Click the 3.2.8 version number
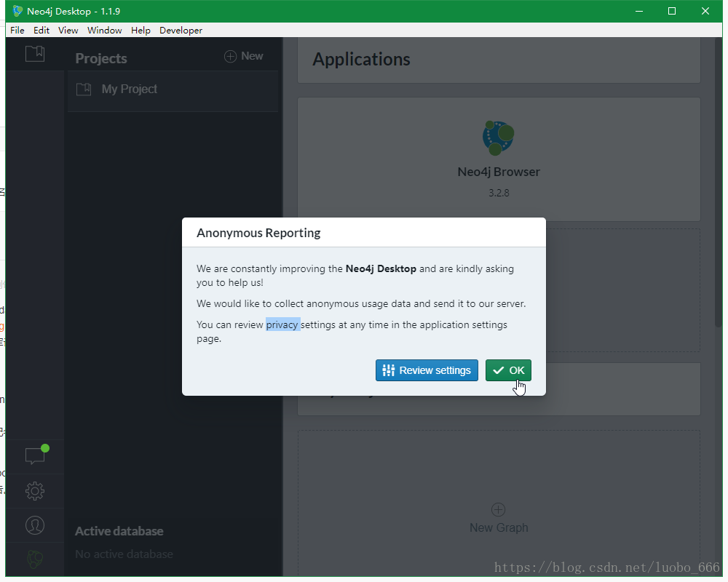Image resolution: width=728 pixels, height=582 pixels. (499, 193)
